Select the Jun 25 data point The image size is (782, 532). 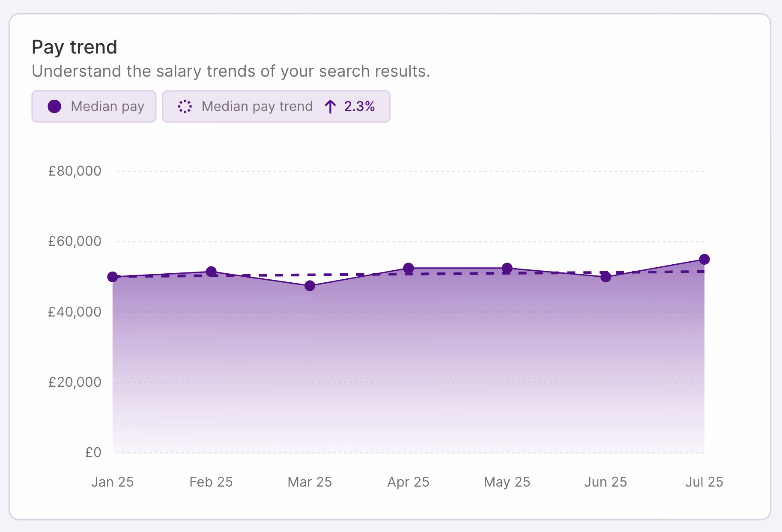click(606, 277)
